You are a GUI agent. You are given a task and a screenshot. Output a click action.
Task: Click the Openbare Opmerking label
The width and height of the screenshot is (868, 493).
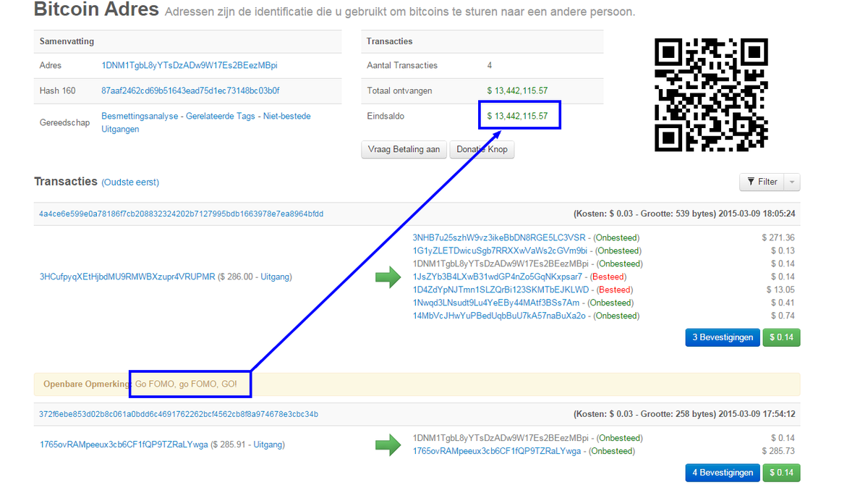coord(87,384)
